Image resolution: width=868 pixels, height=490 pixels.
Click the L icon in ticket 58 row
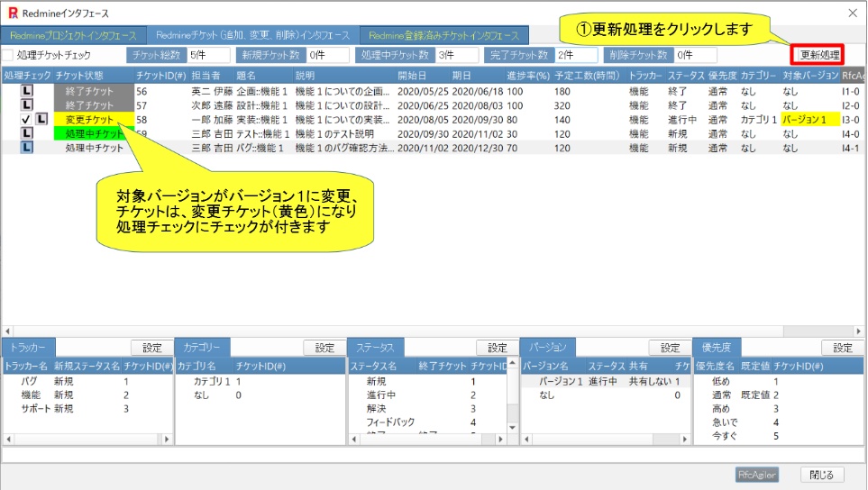(x=41, y=119)
